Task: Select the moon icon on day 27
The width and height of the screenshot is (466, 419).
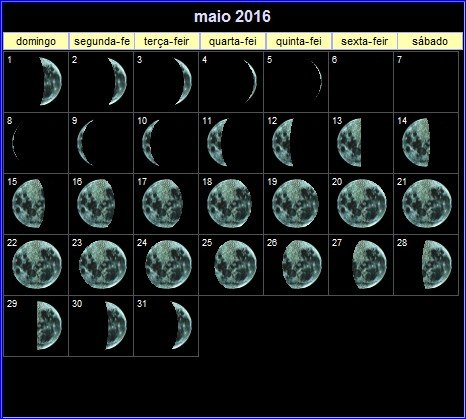Action: 370,264
